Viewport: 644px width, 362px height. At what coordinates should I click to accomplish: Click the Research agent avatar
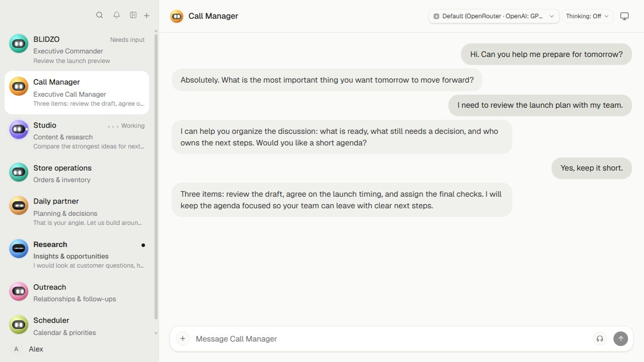point(19,249)
